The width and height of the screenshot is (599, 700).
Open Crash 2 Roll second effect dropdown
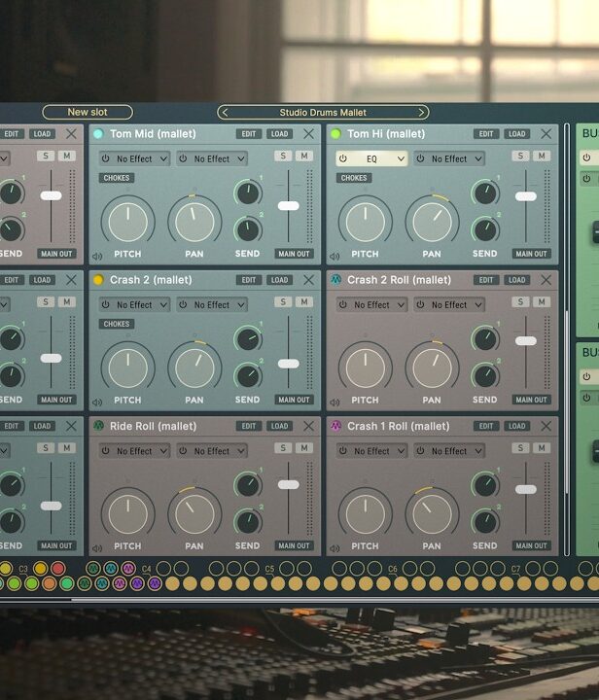(x=449, y=305)
